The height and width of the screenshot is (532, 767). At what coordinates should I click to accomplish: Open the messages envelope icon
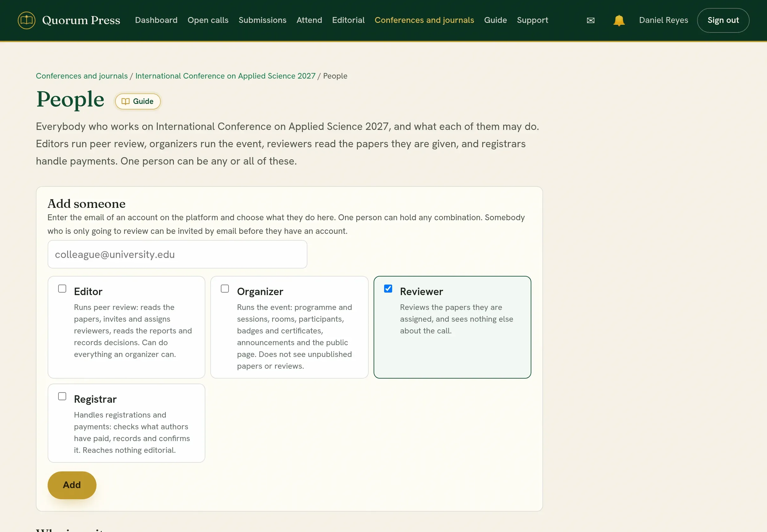[590, 20]
